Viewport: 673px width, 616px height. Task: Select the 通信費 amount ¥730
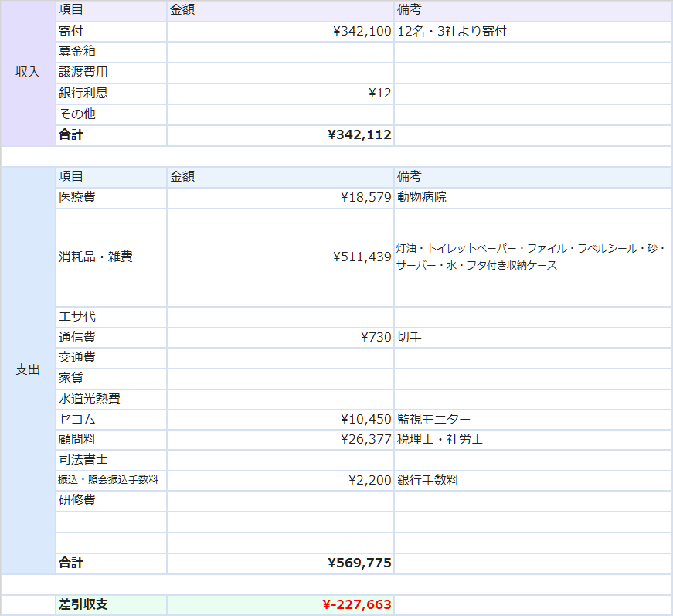coord(376,338)
